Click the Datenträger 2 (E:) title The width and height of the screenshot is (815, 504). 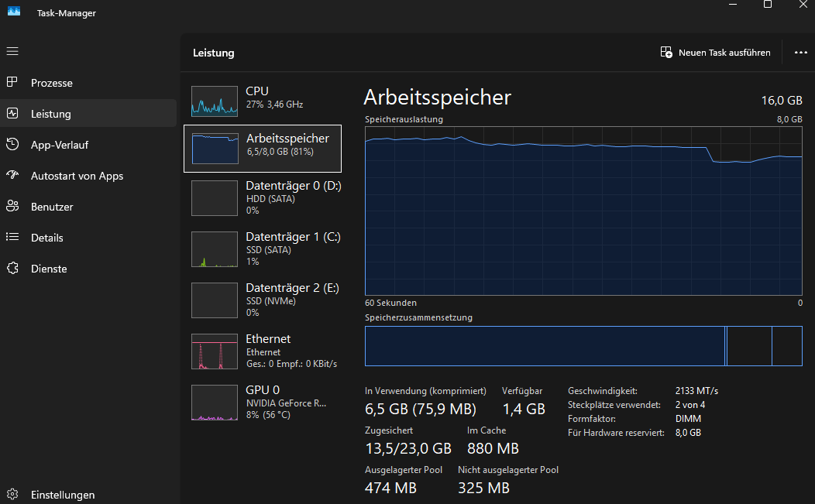[x=293, y=288]
